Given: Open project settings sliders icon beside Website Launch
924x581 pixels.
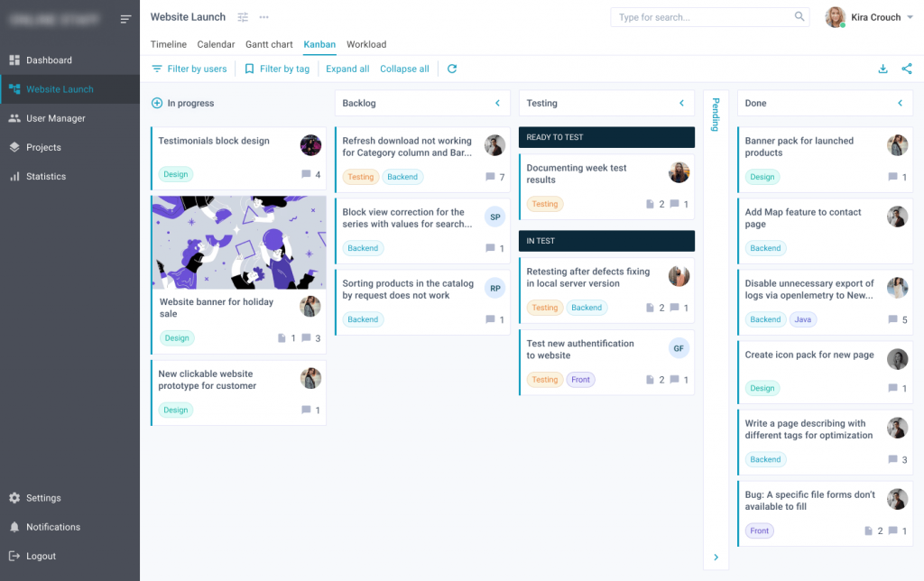Looking at the screenshot, I should click(243, 17).
